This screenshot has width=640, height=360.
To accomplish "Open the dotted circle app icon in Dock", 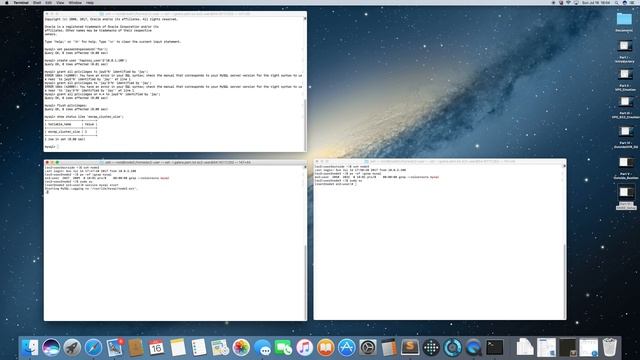I will point(431,348).
